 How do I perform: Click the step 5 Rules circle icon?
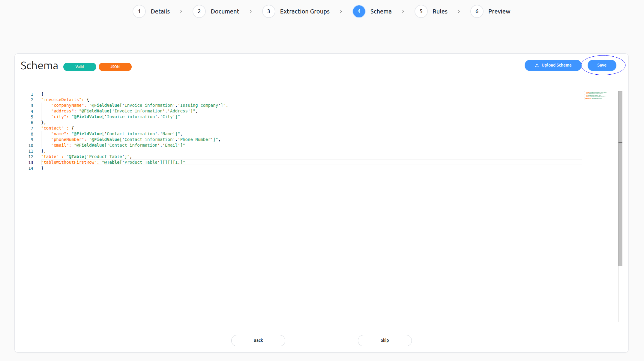[x=421, y=11]
